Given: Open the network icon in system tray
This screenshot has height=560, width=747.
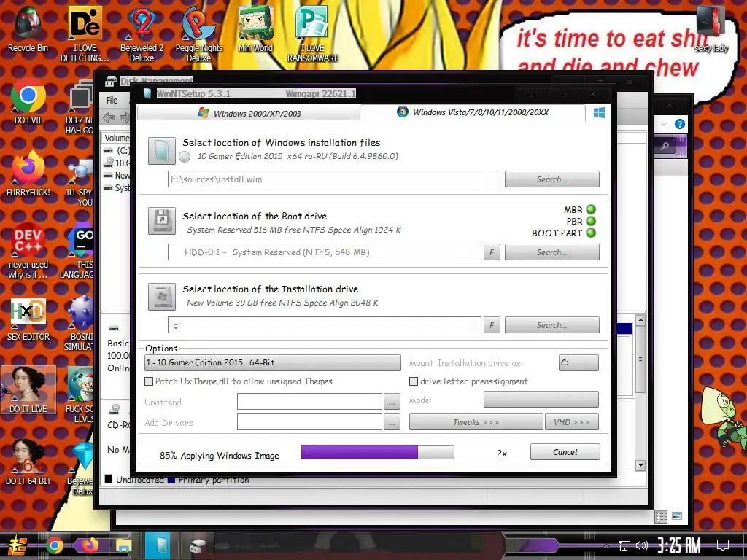Looking at the screenshot, I should click(x=624, y=545).
